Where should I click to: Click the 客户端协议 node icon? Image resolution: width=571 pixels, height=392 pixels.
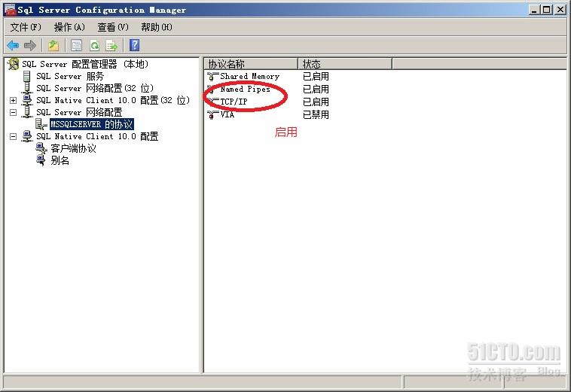pyautogui.click(x=41, y=148)
